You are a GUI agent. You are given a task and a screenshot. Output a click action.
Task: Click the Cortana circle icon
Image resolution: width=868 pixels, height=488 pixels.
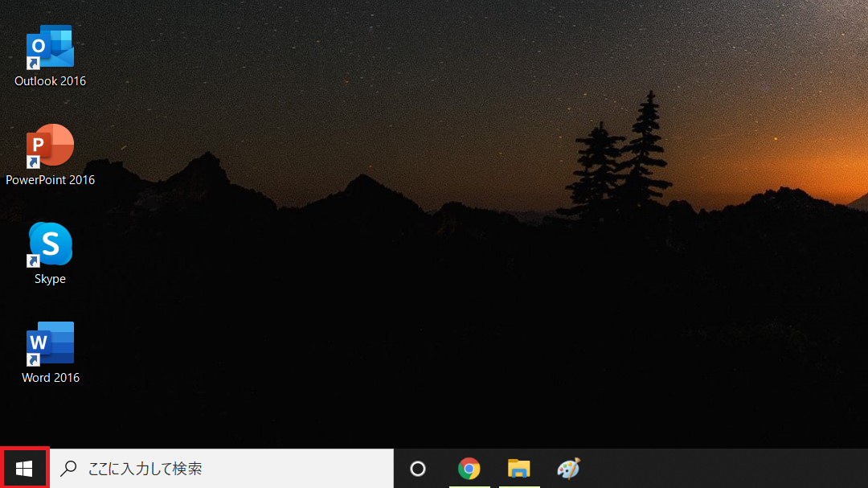click(x=418, y=469)
